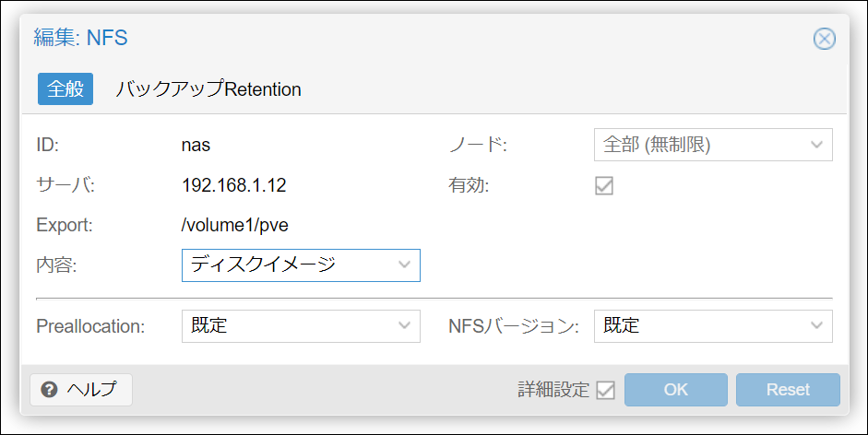
Task: Click the NFSバージョン 既定 field
Action: coord(699,326)
